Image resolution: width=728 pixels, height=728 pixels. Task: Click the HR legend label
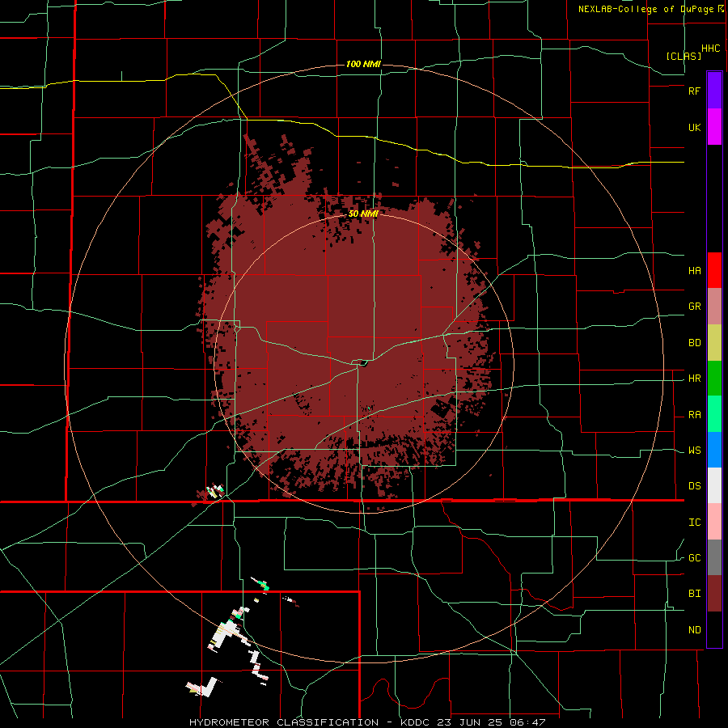[x=694, y=379]
